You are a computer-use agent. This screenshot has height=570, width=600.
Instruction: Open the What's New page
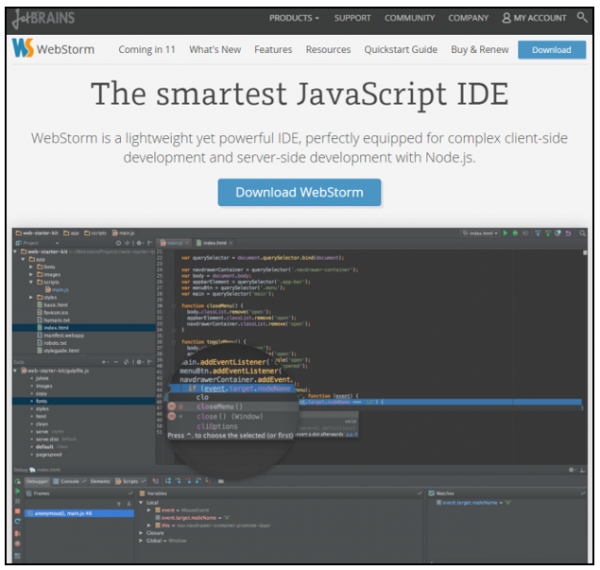click(x=215, y=49)
